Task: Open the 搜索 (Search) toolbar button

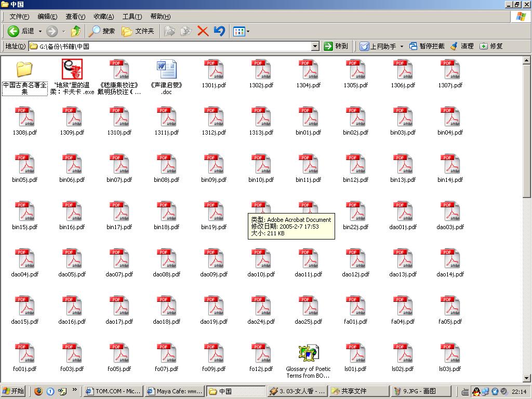Action: tap(102, 31)
